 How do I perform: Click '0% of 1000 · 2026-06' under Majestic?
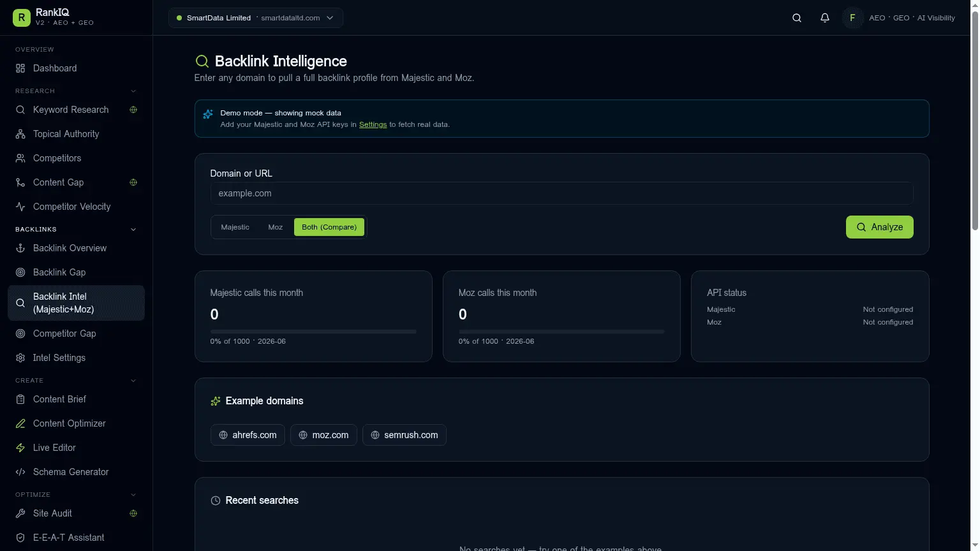click(248, 341)
